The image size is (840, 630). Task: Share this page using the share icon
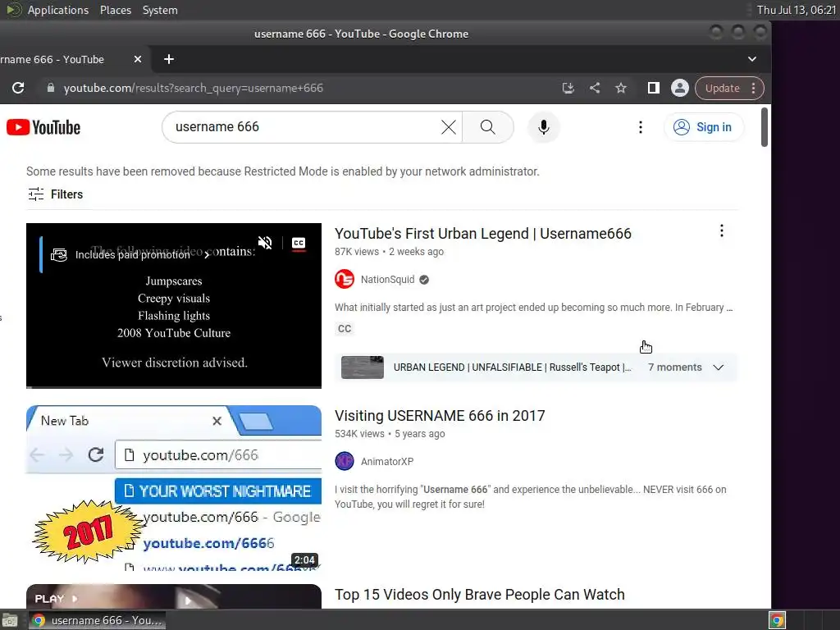point(595,88)
